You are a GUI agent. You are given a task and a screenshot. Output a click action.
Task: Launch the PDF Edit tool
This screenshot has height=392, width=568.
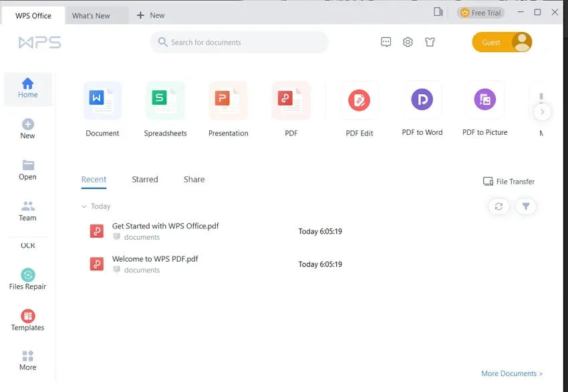(360, 110)
